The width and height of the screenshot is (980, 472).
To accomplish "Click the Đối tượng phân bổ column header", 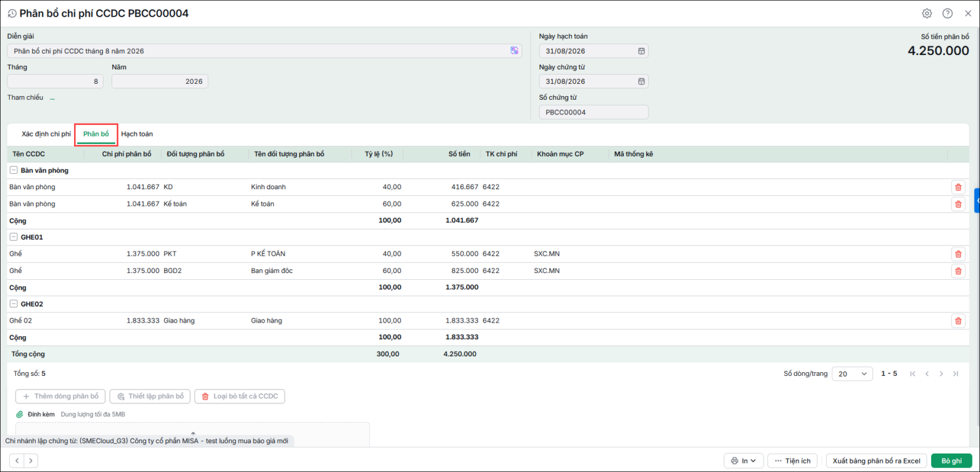I will pos(195,154).
